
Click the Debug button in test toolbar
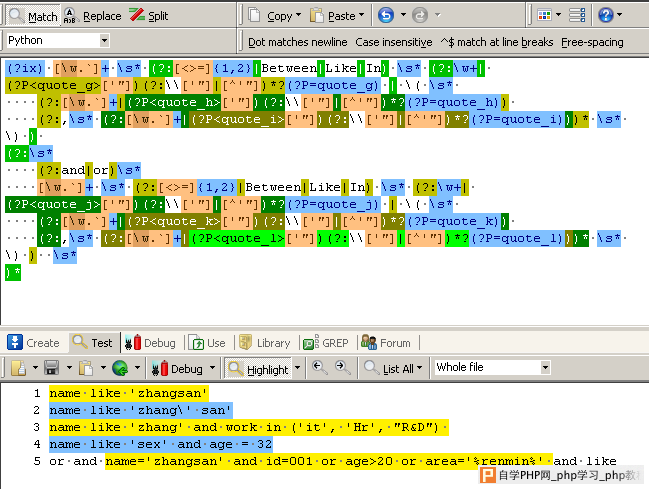(x=177, y=369)
